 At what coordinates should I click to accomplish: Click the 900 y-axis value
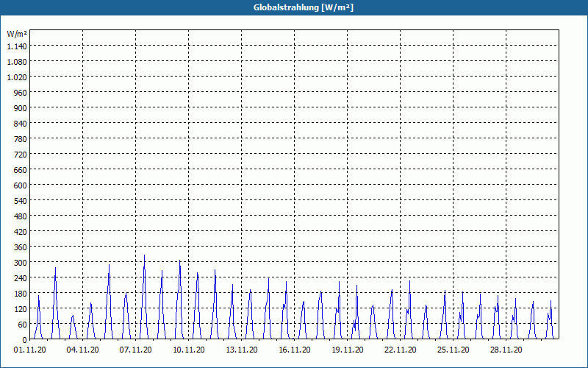21,107
